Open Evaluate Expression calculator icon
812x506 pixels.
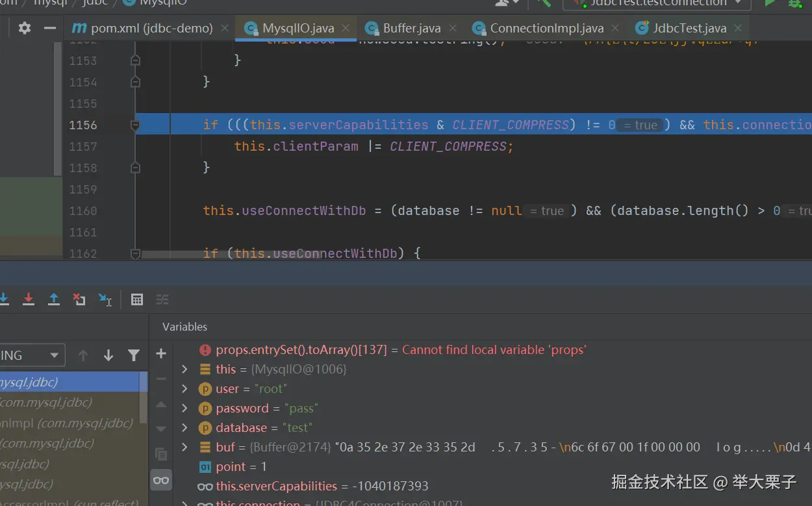coord(137,299)
